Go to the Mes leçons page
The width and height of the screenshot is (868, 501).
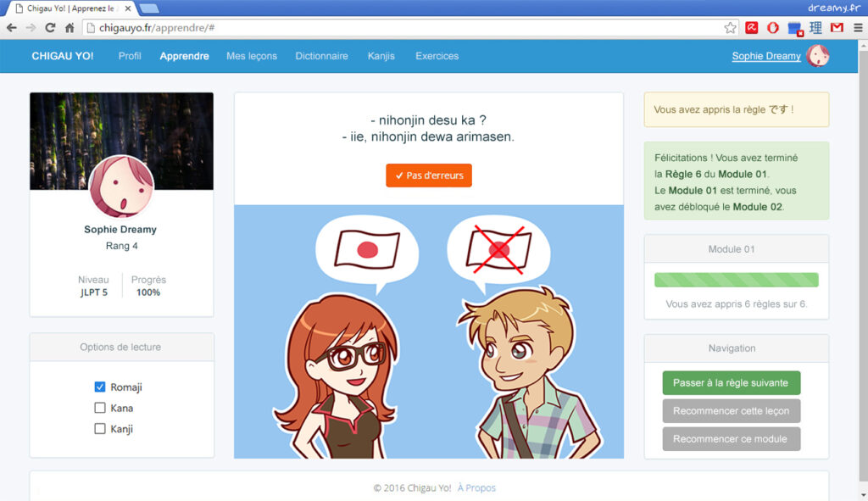[252, 56]
